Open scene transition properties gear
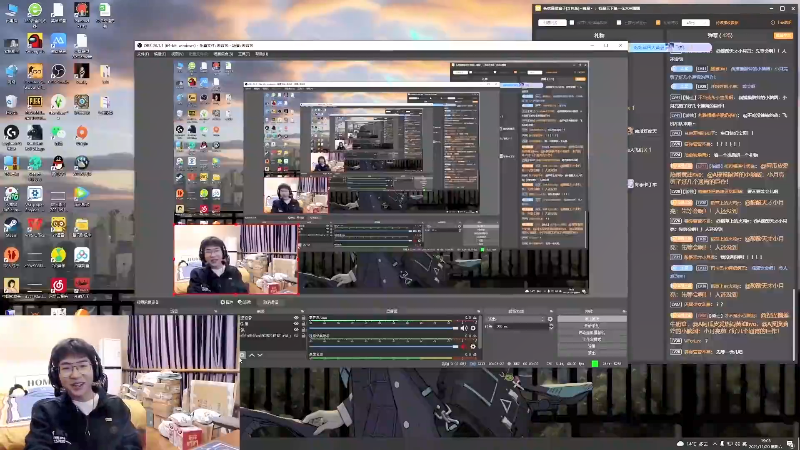800x450 pixels. pyautogui.click(x=550, y=319)
